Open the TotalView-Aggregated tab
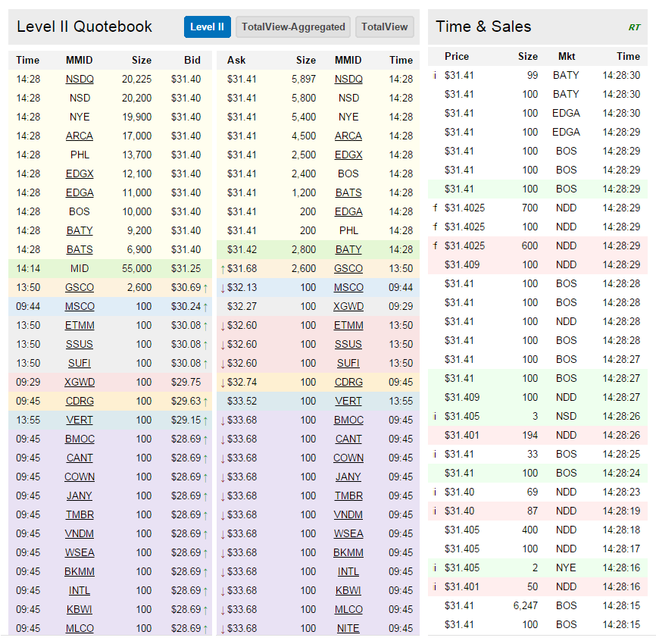 [x=293, y=27]
